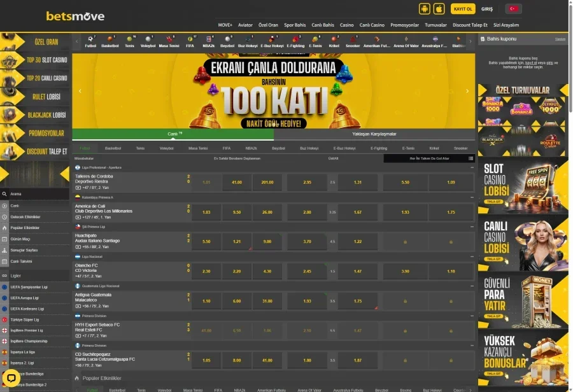Image resolution: width=573 pixels, height=392 pixels.
Task: Open the Casino menu item
Action: click(346, 25)
